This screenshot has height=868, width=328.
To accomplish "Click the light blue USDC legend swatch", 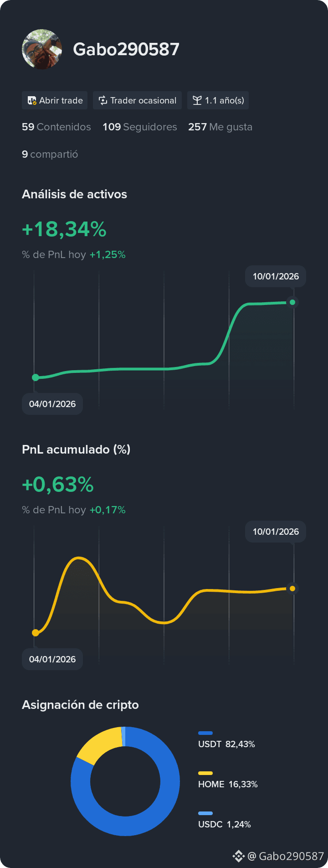I will click(x=205, y=813).
